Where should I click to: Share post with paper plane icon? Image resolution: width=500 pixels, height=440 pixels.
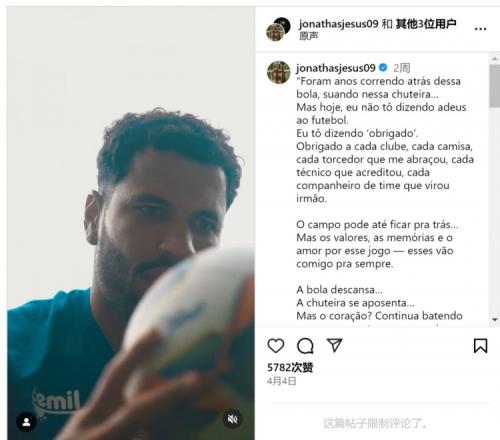pyautogui.click(x=334, y=345)
